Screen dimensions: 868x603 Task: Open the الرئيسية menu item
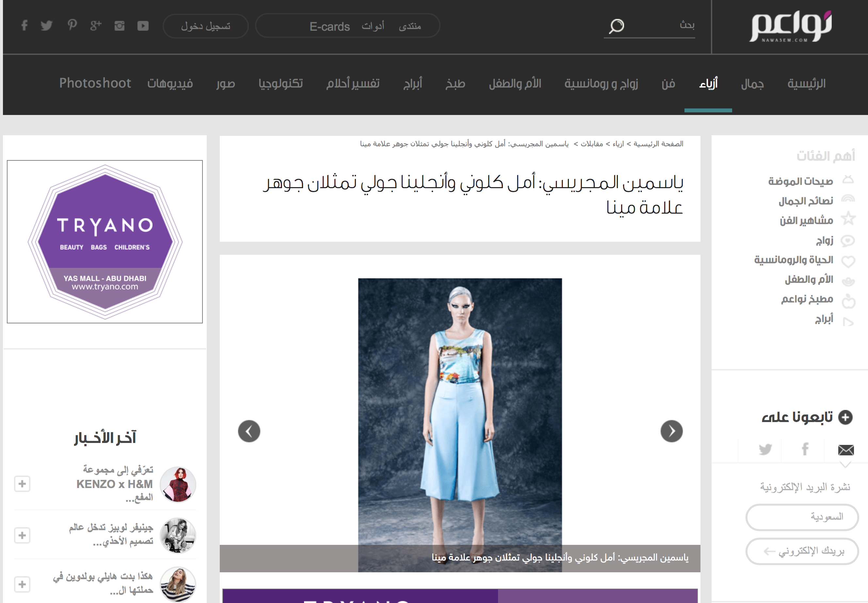coord(806,84)
